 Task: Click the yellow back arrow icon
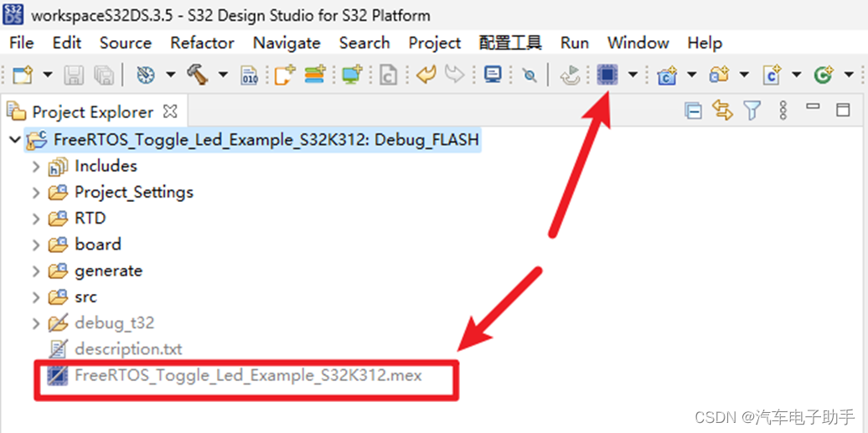point(426,75)
